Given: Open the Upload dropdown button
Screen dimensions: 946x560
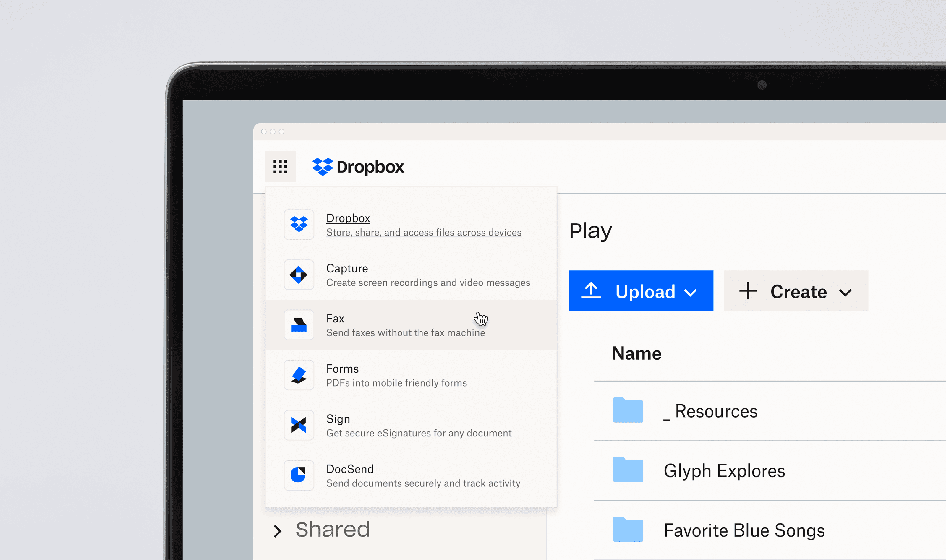Looking at the screenshot, I should [641, 291].
